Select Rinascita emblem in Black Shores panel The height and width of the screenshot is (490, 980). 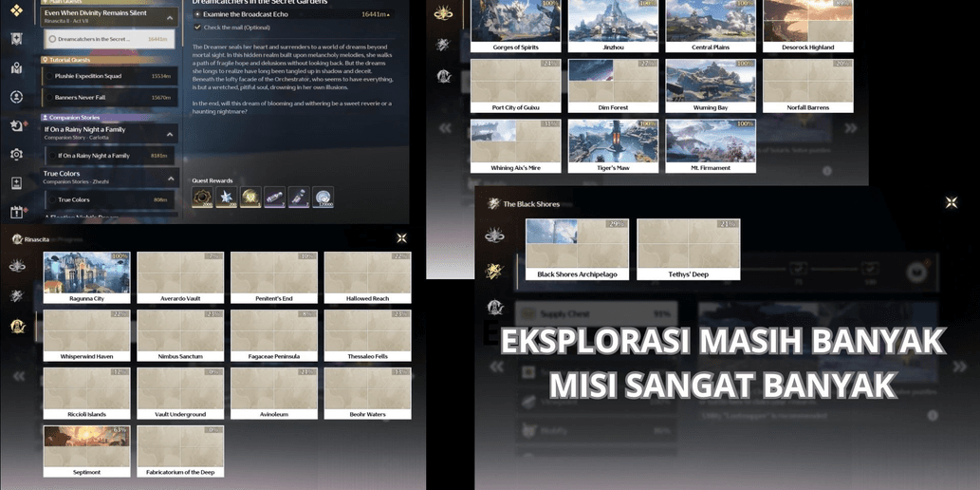(495, 307)
